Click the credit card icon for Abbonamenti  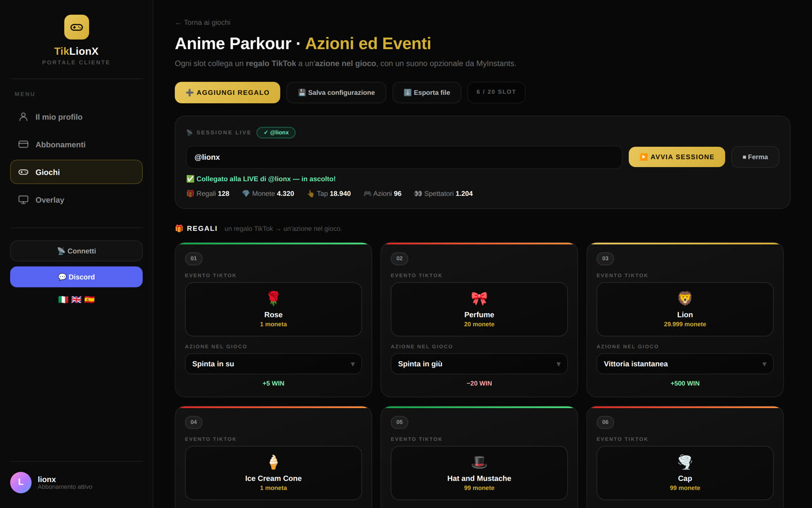coord(23,144)
